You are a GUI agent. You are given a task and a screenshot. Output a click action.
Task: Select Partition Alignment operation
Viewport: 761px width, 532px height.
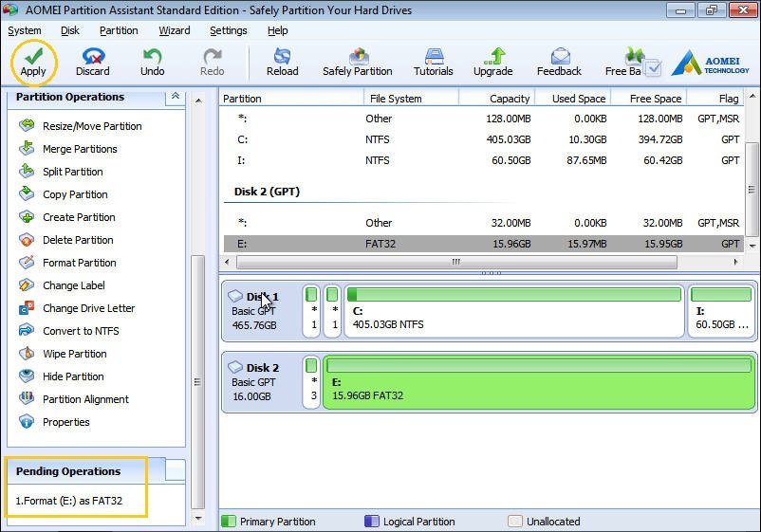[x=74, y=399]
